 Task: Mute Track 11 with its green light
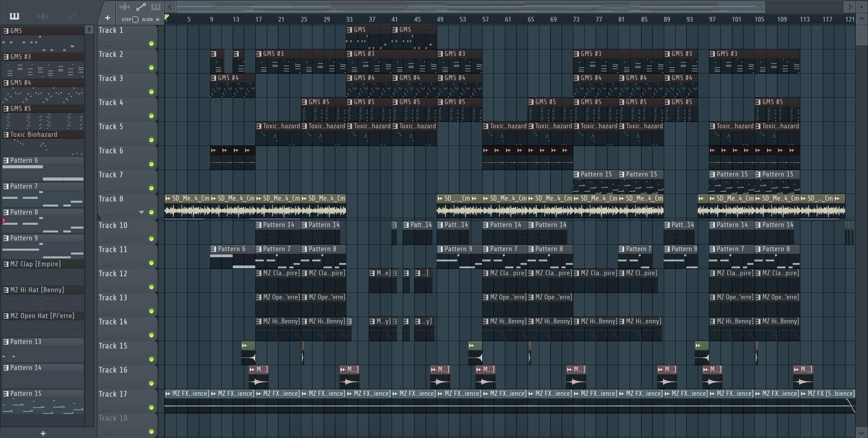[152, 263]
